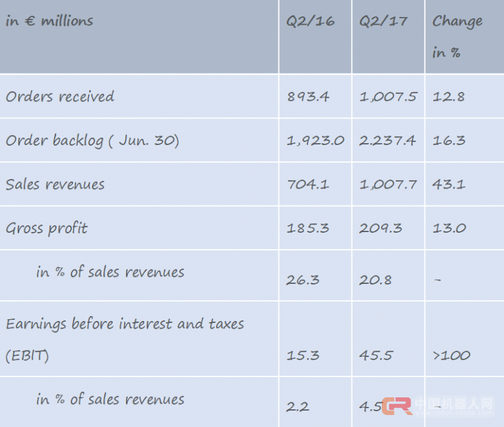Click the 16.3 change percentage cell

pos(449,141)
